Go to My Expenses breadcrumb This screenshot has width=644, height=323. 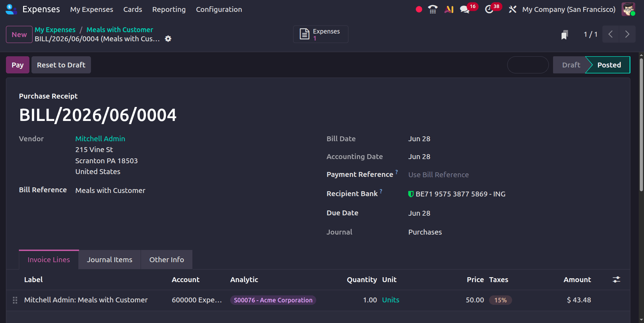click(x=55, y=30)
